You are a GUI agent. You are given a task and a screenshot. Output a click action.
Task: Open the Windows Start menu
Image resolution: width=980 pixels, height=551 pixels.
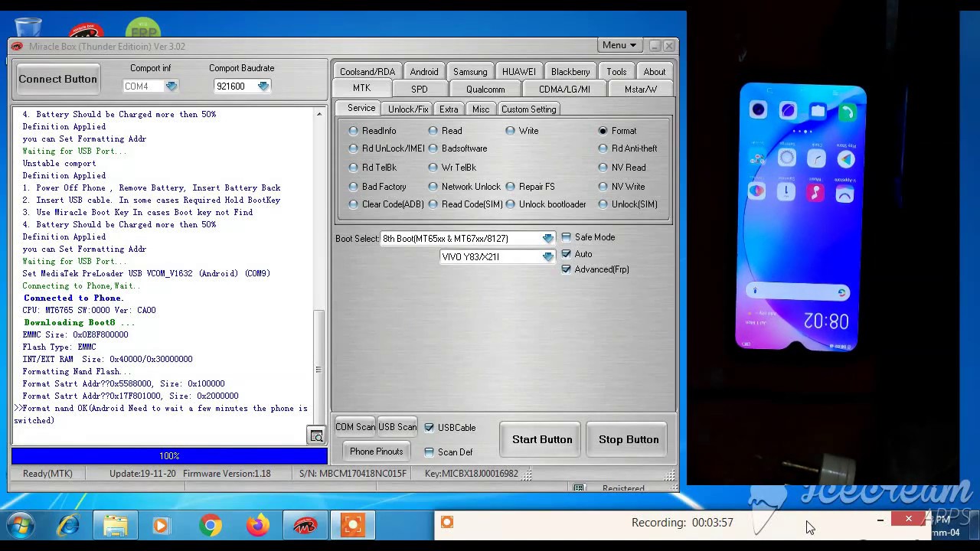[x=20, y=526]
